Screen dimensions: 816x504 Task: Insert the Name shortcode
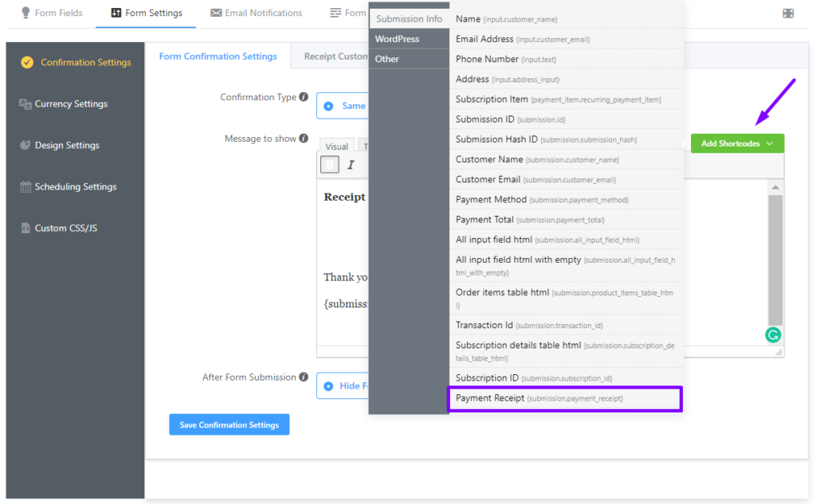(x=567, y=19)
